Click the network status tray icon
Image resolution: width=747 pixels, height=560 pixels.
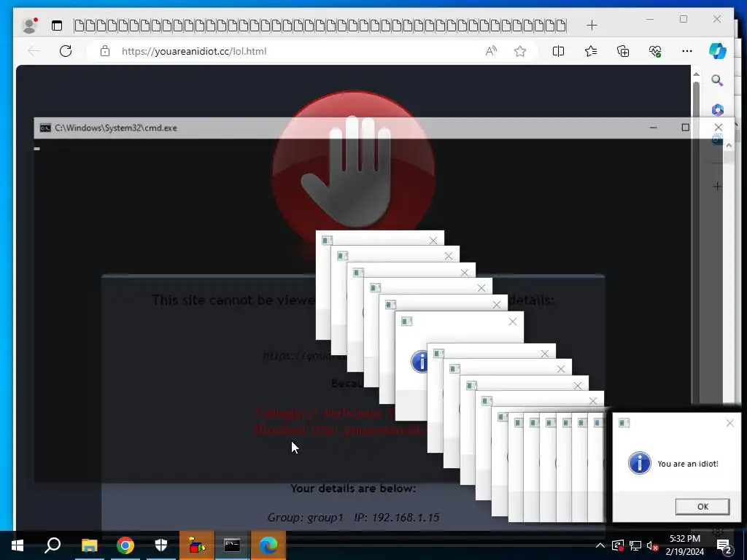635,545
